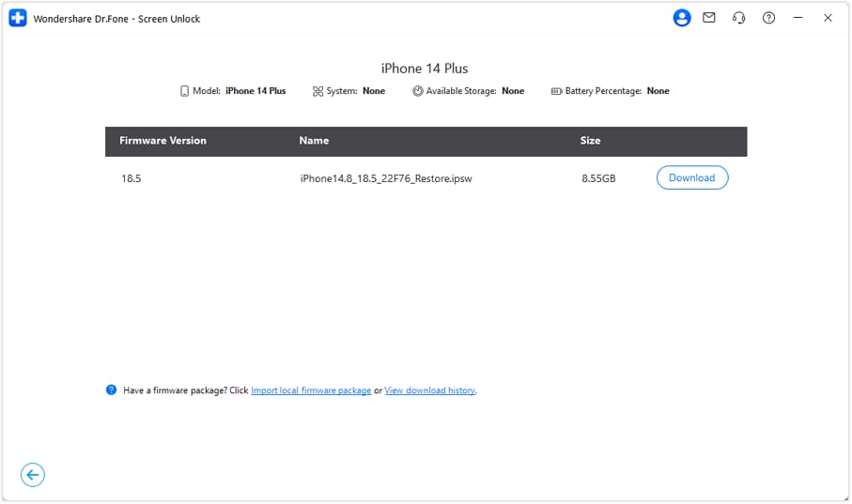Open the mail messages icon

pyautogui.click(x=709, y=18)
